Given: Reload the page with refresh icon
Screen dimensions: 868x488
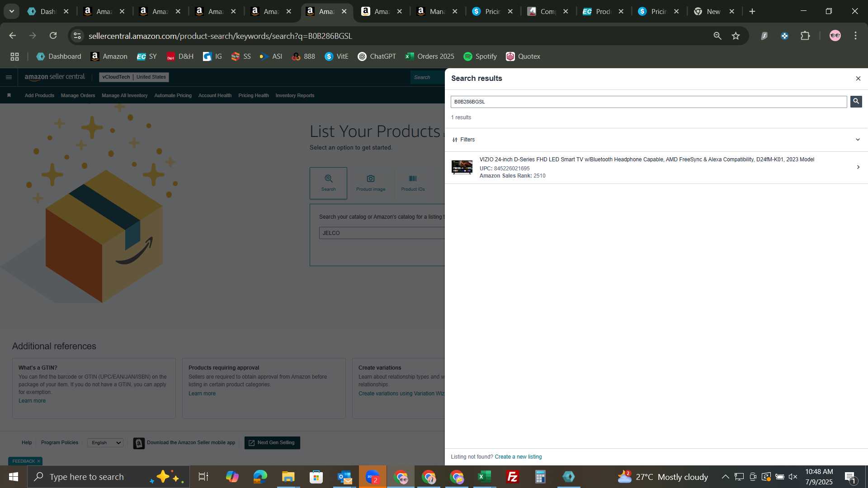Looking at the screenshot, I should pyautogui.click(x=53, y=36).
